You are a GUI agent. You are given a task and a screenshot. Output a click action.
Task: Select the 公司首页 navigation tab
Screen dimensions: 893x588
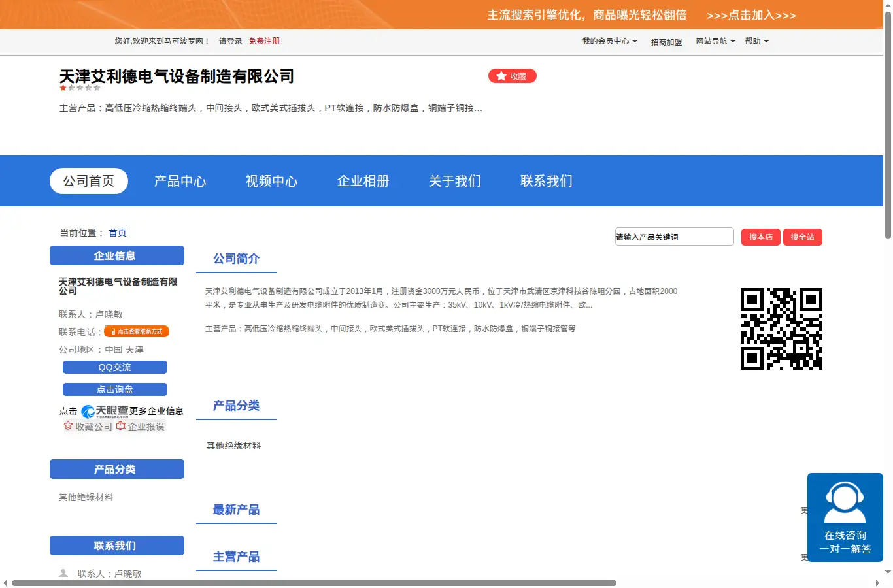coord(89,181)
